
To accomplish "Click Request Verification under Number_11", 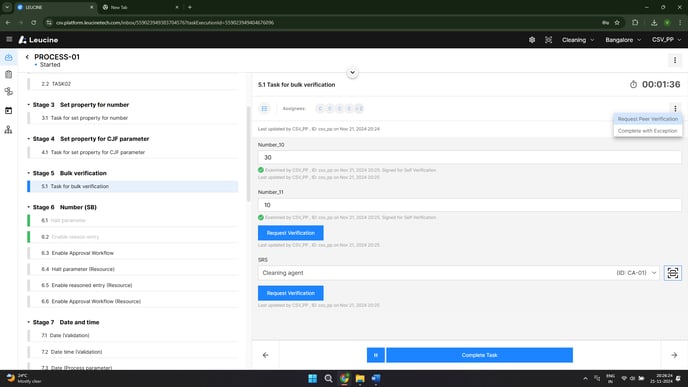I will point(290,233).
